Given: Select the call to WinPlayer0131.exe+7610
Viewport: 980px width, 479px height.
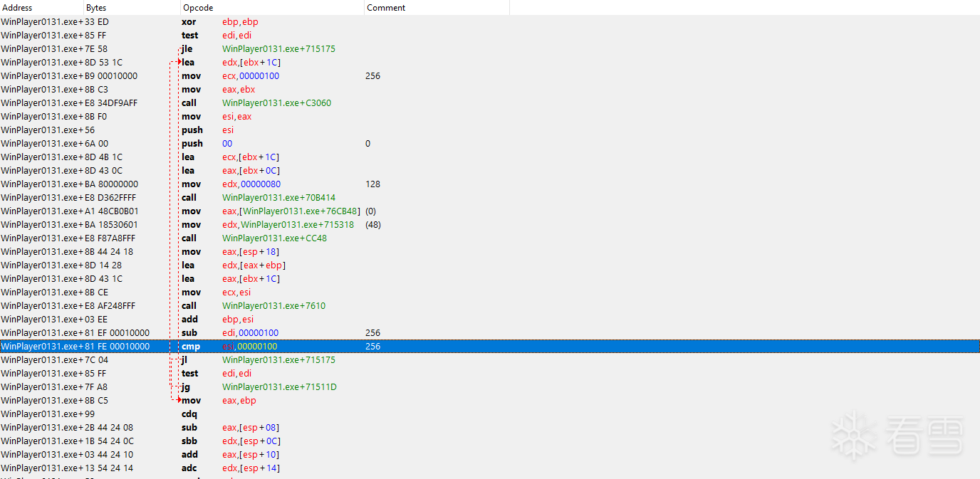Looking at the screenshot, I should (x=490, y=306).
